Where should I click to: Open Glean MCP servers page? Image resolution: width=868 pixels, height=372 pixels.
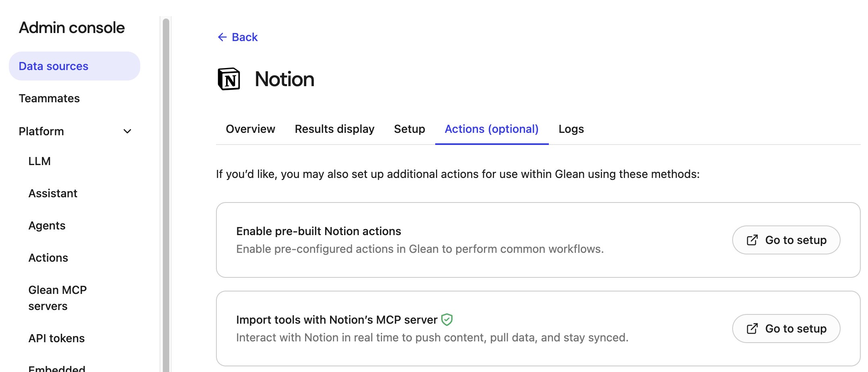pyautogui.click(x=58, y=298)
